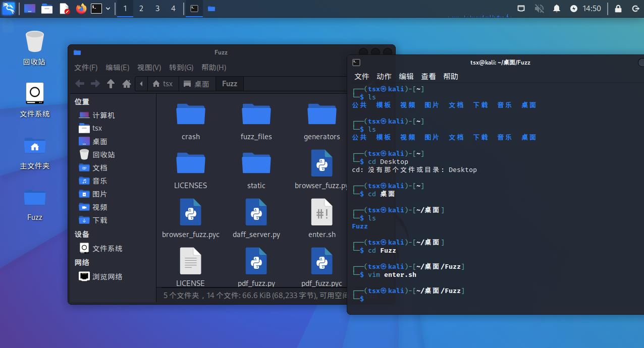Open the display tray icon
Screen dimensions: 644x348
pos(521,9)
